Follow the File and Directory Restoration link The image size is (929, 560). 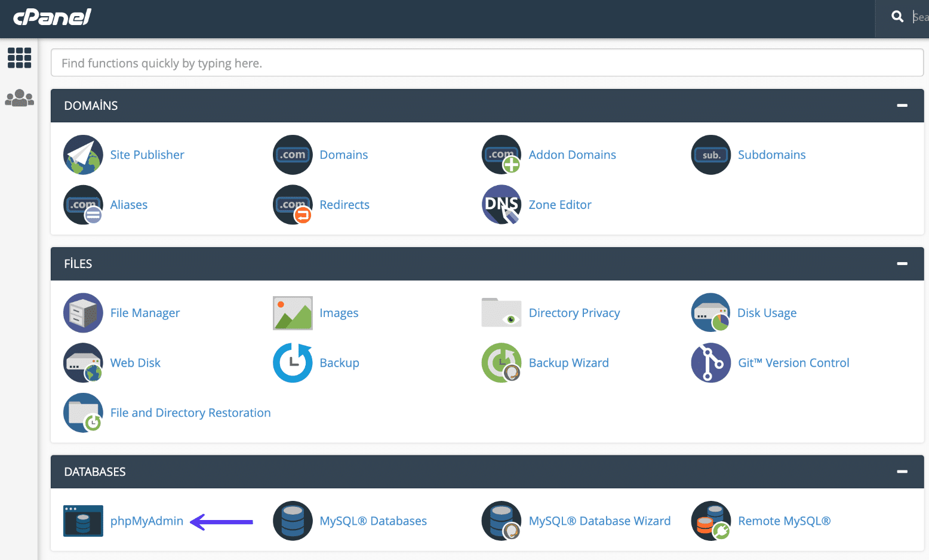[x=190, y=413]
